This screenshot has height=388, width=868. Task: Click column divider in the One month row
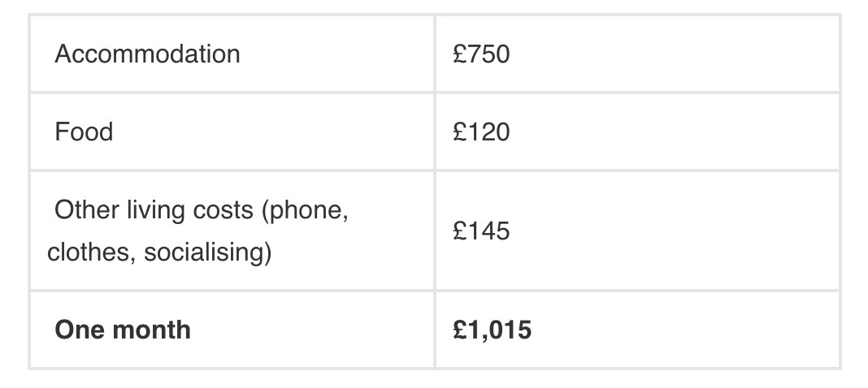coord(435,330)
